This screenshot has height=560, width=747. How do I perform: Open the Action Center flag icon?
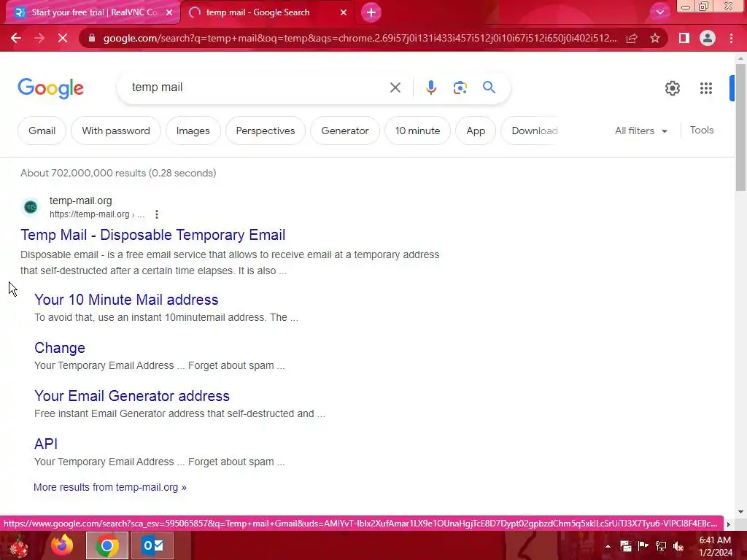pyautogui.click(x=643, y=546)
